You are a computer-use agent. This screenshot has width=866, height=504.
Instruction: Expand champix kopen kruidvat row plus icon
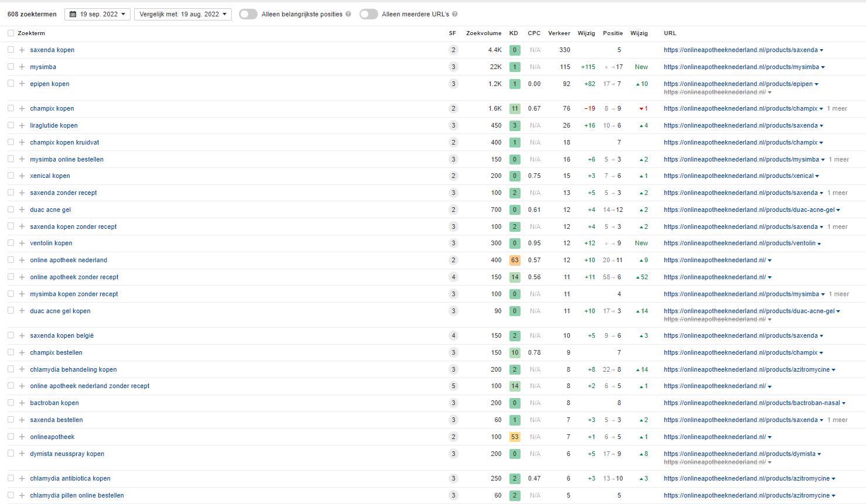(x=22, y=143)
